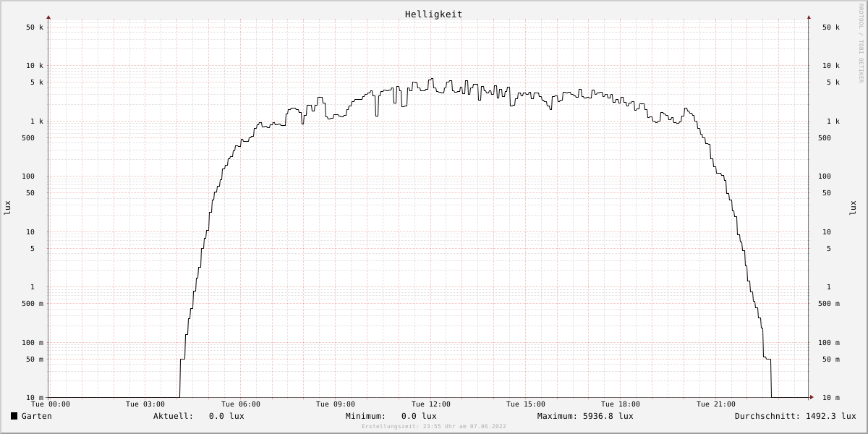The width and height of the screenshot is (868, 434).
Task: Click the x-axis label "Tue 06:00"
Action: coord(241,404)
